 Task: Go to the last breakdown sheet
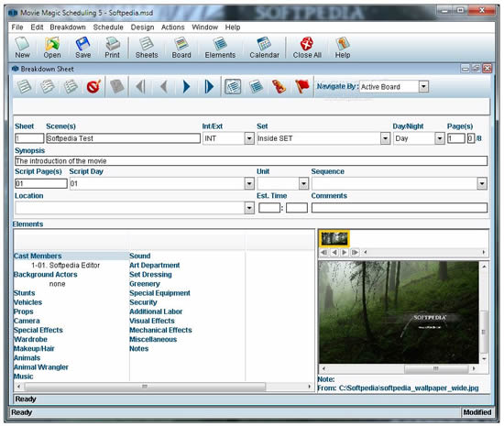coord(209,86)
